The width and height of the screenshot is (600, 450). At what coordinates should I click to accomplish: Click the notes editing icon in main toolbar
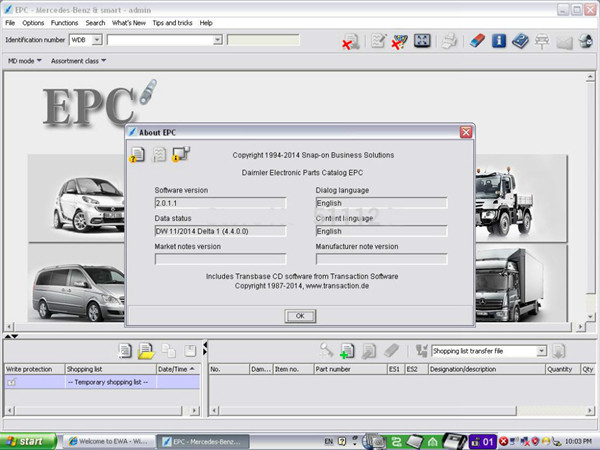(378, 41)
